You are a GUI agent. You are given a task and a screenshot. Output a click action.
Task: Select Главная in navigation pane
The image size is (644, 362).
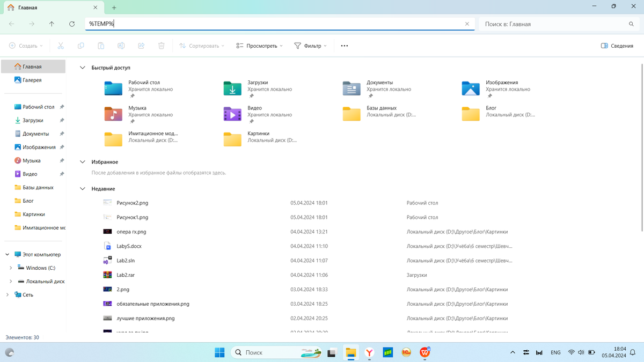pos(33,67)
